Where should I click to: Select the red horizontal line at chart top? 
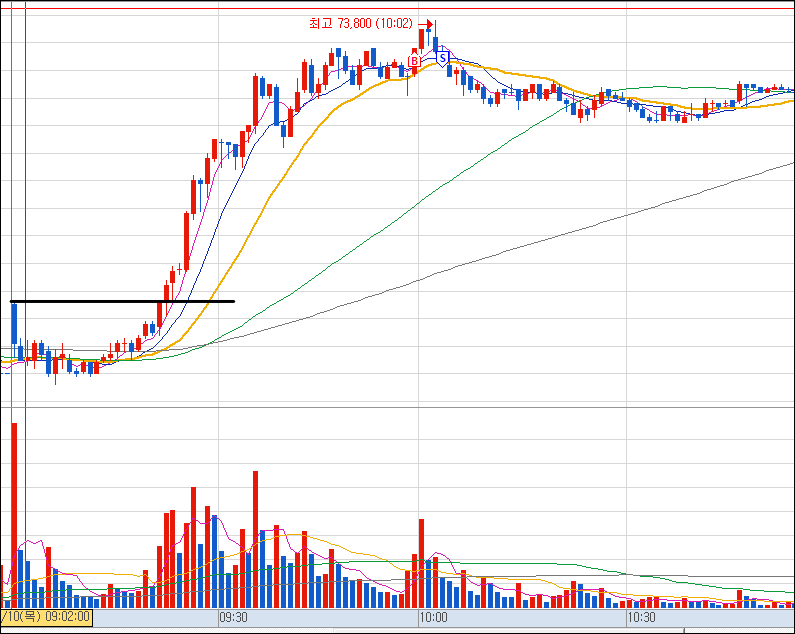coord(398,9)
